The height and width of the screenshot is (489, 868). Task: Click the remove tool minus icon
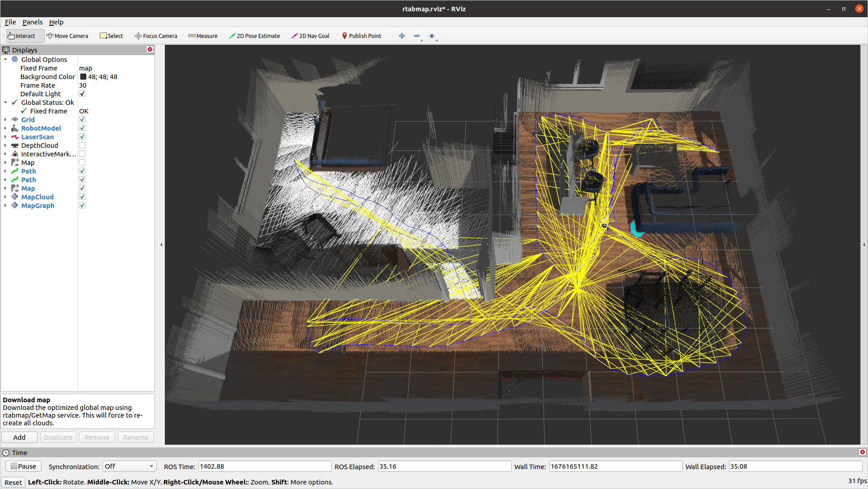[x=417, y=36]
